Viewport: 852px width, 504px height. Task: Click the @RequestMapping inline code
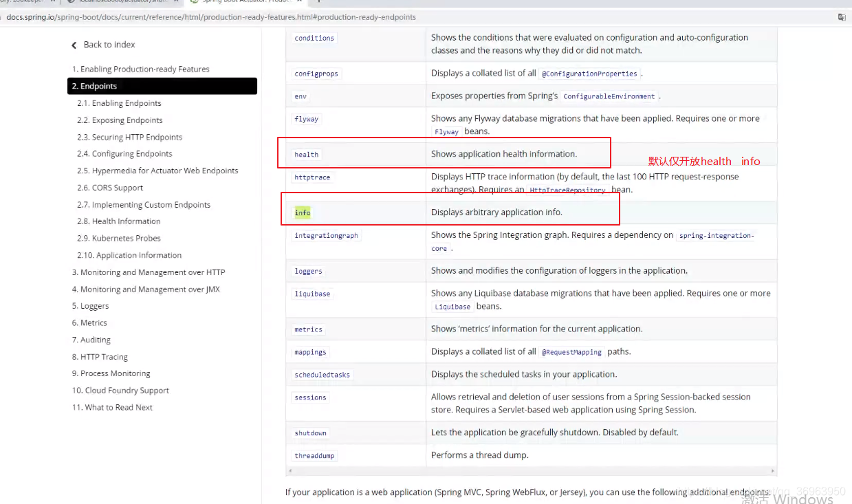tap(571, 352)
